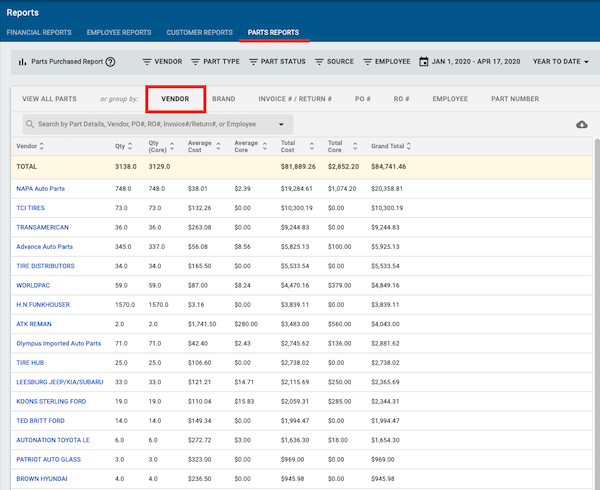Open the EMPLOYEE filter
Screen dimensions: 600x490
pos(386,62)
